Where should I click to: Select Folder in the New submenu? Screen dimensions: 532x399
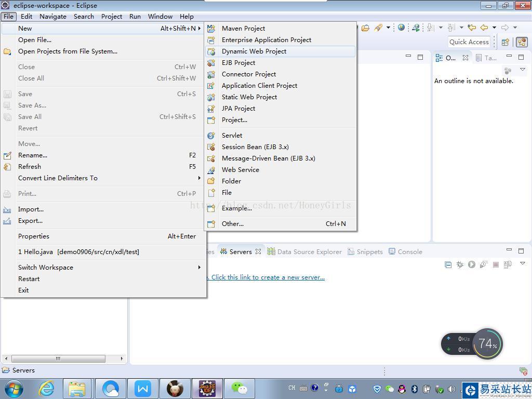coord(280,181)
